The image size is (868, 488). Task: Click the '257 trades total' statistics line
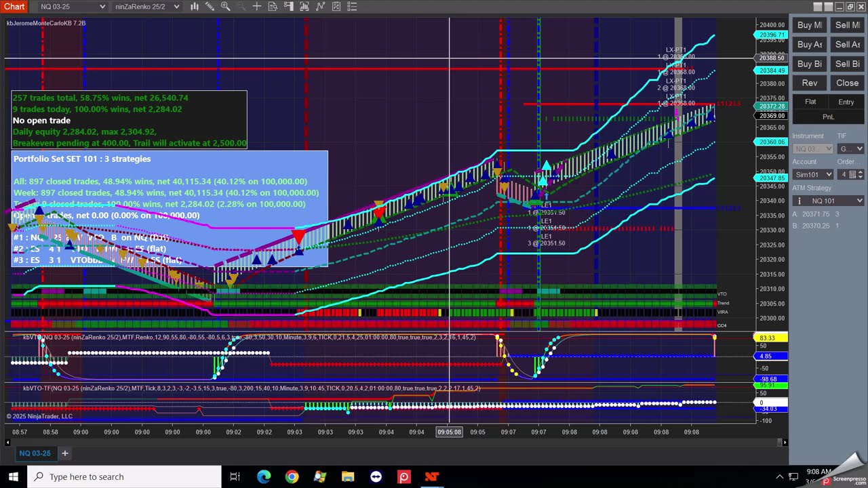(x=100, y=98)
